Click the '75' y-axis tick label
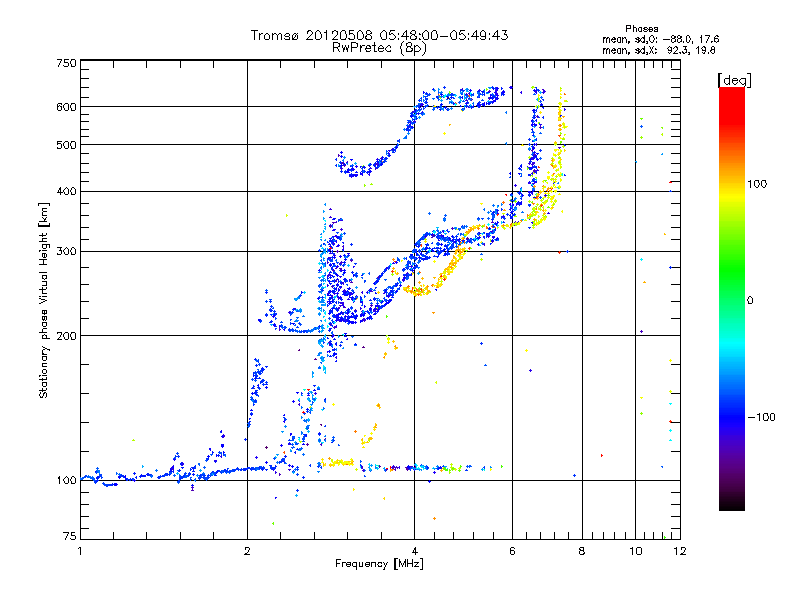This screenshot has height=600, width=800. (x=70, y=536)
